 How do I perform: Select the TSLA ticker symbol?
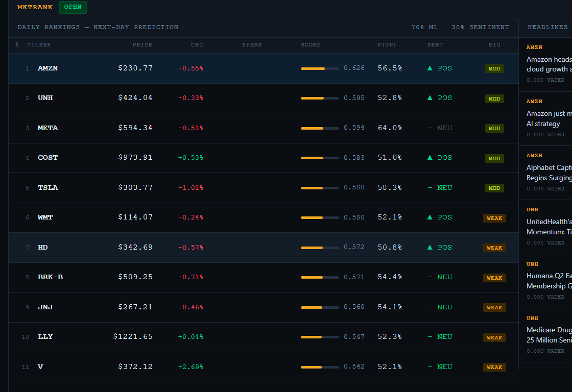(48, 187)
